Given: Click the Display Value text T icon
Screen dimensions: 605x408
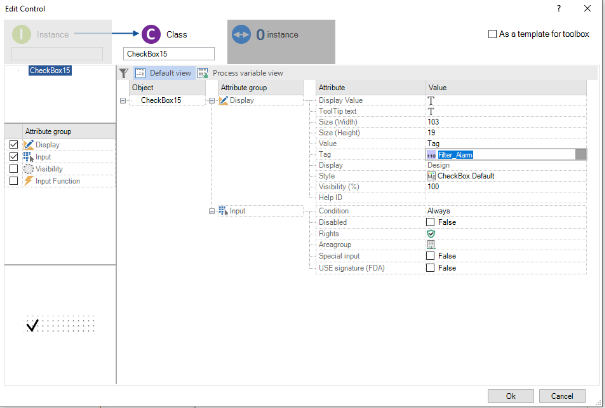Looking at the screenshot, I should [x=431, y=100].
